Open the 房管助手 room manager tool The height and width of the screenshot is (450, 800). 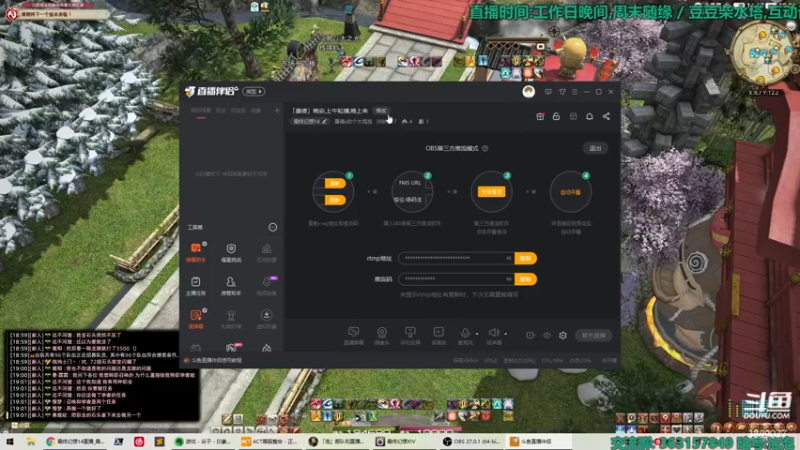(x=231, y=286)
